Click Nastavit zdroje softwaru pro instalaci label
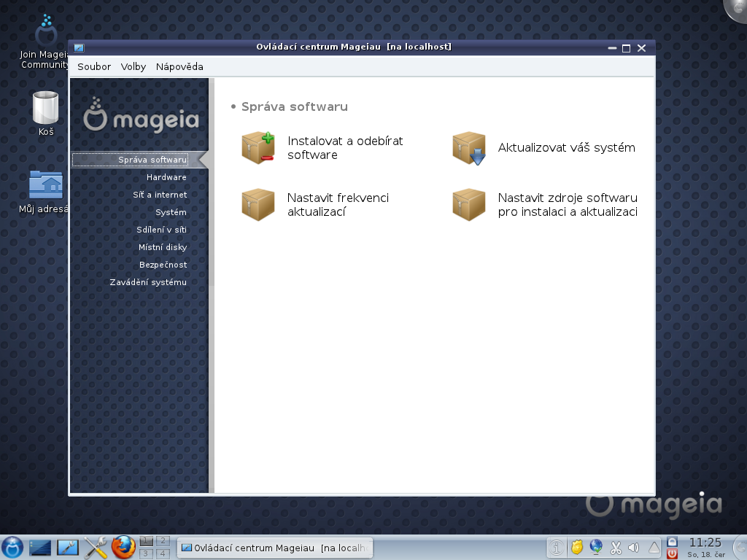The width and height of the screenshot is (747, 560). (x=568, y=205)
